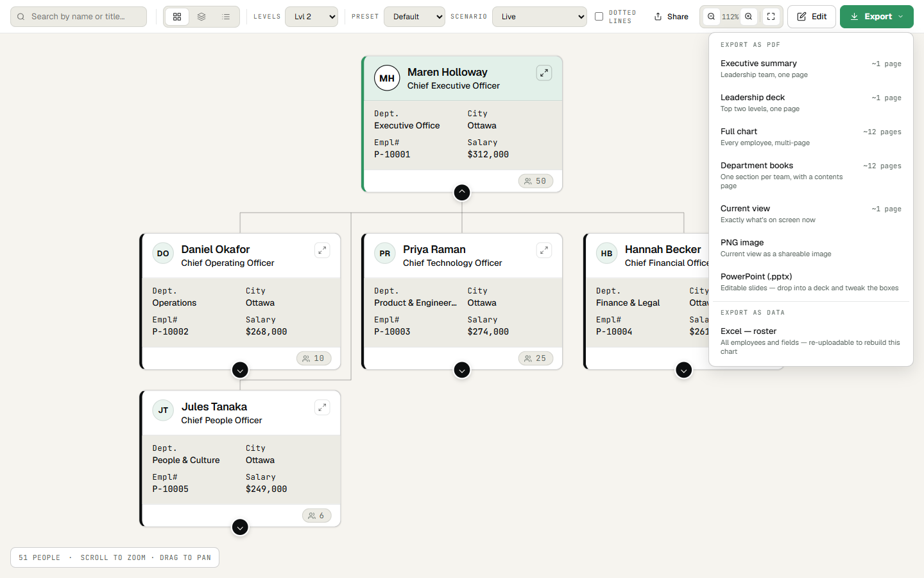Click the Share button

671,17
